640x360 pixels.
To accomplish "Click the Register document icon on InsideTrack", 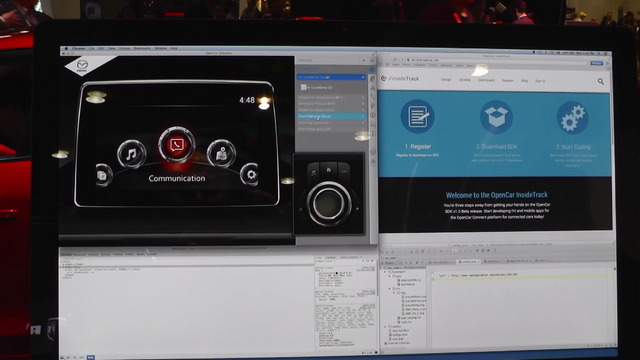I will click(417, 117).
